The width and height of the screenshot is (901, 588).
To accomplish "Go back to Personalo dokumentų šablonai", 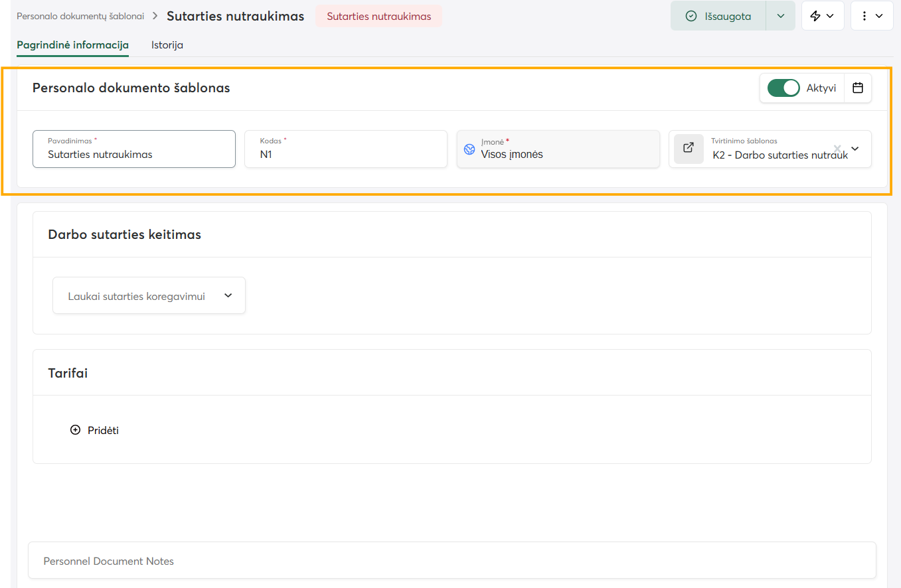I will (80, 16).
